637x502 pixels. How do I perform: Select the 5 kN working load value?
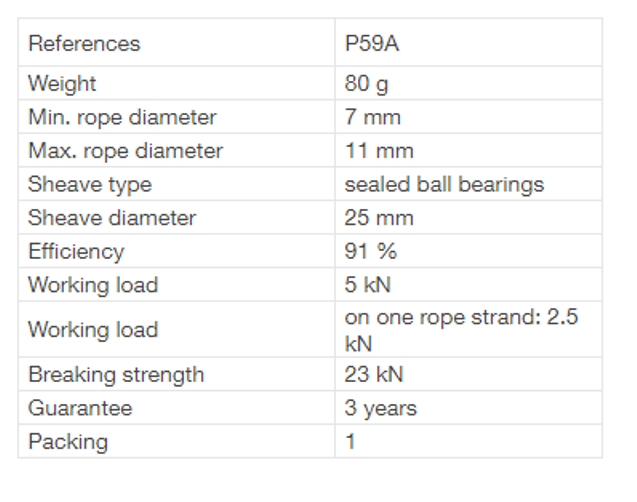click(367, 285)
